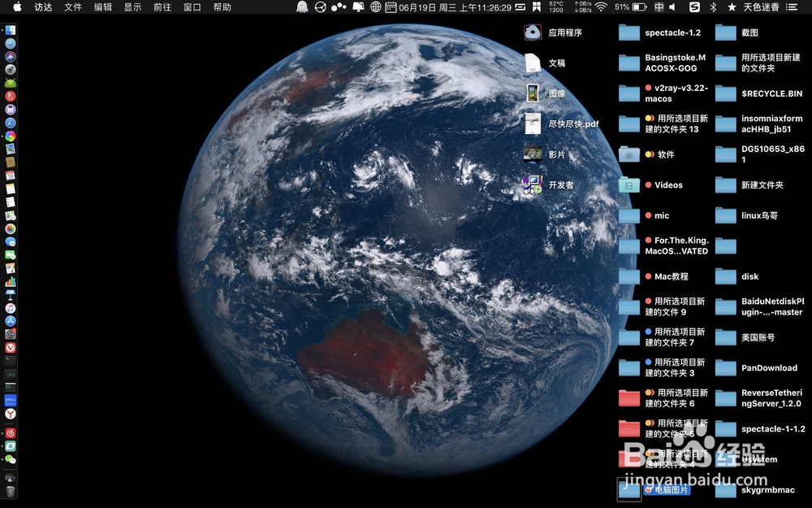
Task: Open Numbers chart icon in dock
Action: point(11,281)
